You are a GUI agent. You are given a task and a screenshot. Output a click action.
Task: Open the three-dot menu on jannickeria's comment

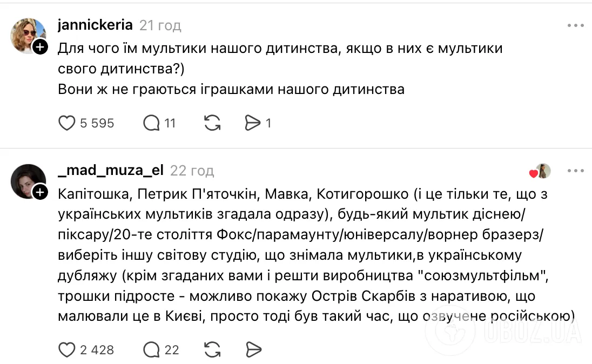click(577, 25)
